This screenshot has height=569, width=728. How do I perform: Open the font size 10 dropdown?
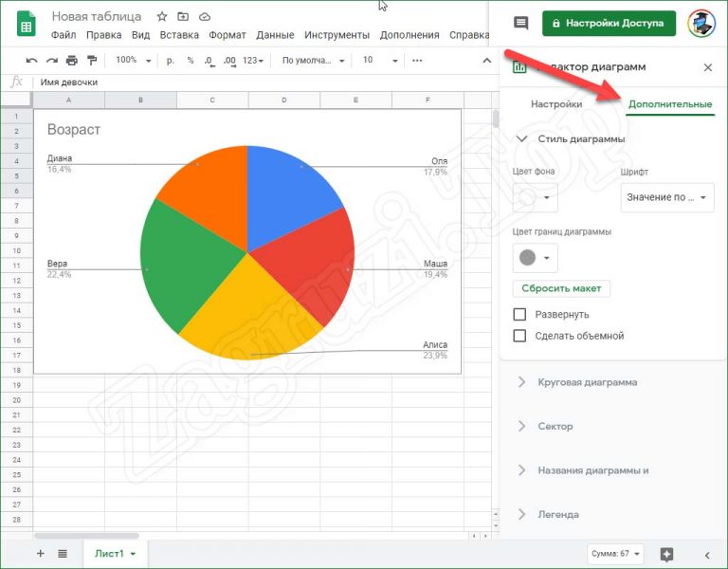[x=379, y=61]
